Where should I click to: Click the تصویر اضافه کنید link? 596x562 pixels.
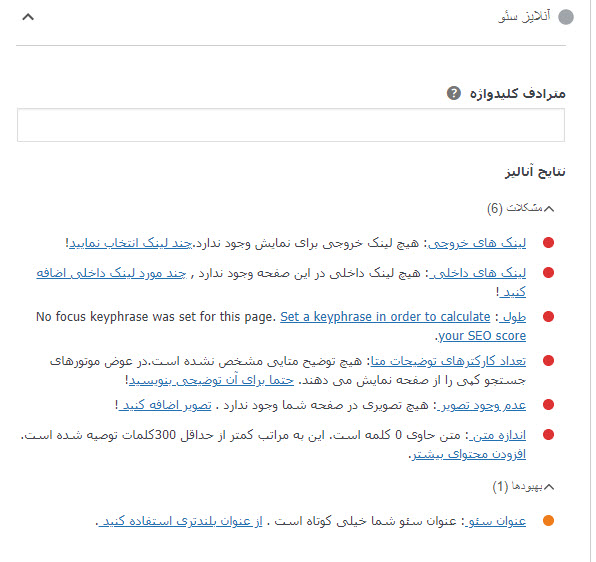[165, 405]
